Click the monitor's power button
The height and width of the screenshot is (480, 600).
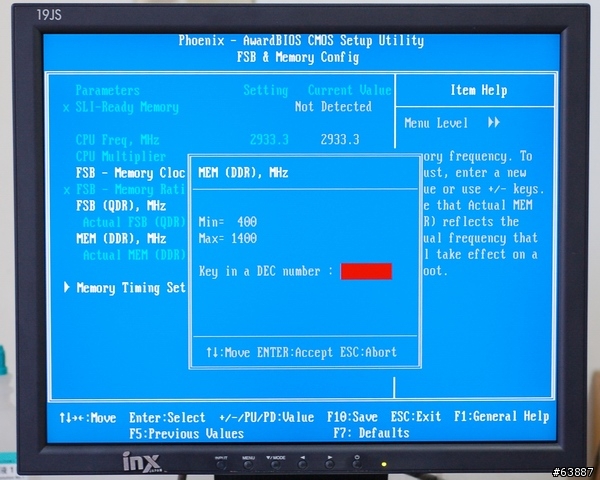pos(357,465)
